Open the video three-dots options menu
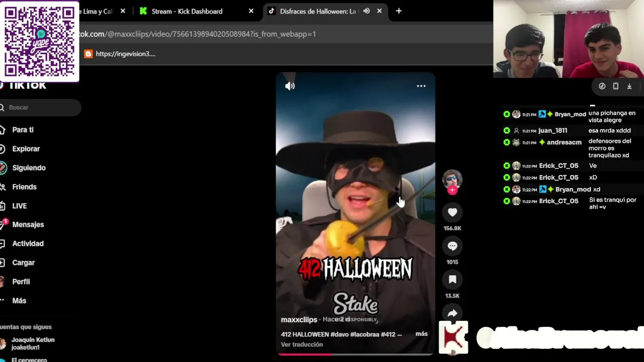The height and width of the screenshot is (362, 644). pos(421,86)
